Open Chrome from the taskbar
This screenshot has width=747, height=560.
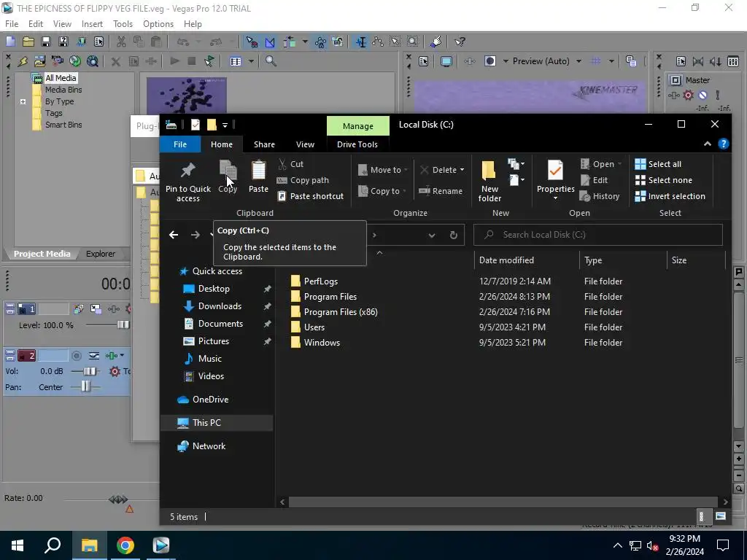click(125, 545)
